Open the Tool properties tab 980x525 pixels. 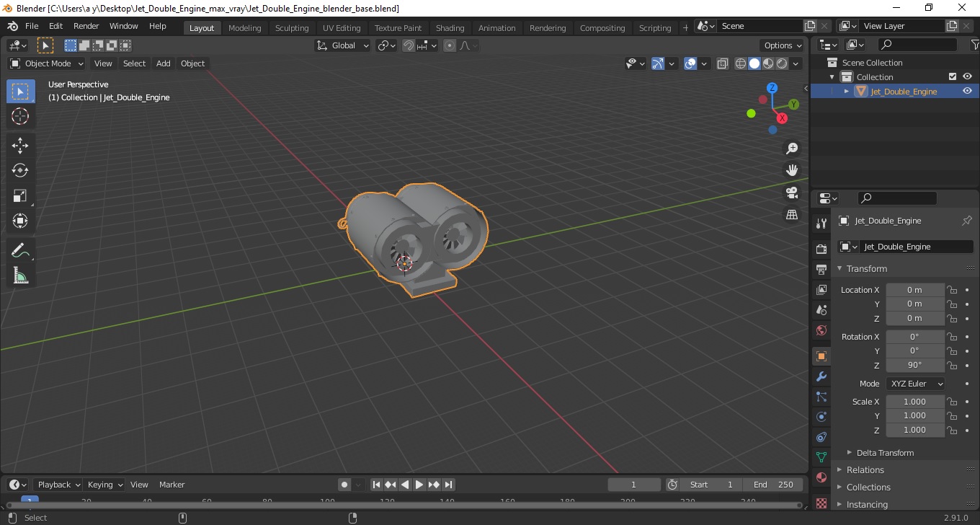821,224
